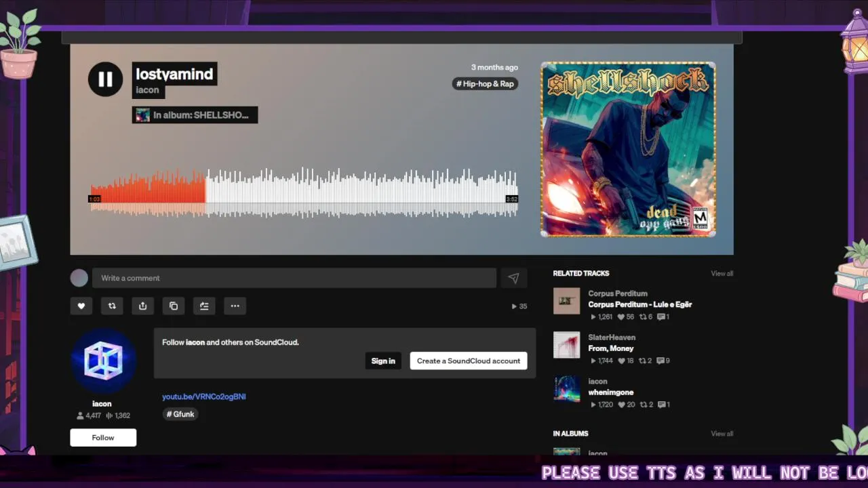Open the From, Money track
Image resolution: width=868 pixels, height=488 pixels.
click(611, 348)
